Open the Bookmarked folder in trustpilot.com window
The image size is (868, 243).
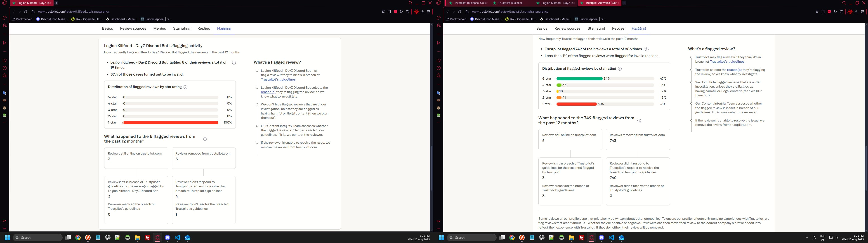click(456, 19)
